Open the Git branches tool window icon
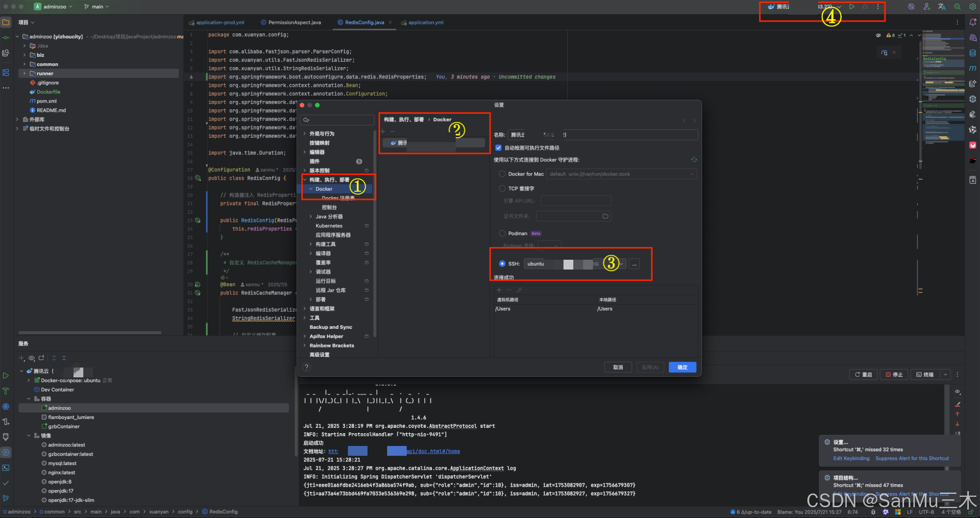The height and width of the screenshot is (518, 980). 6,498
